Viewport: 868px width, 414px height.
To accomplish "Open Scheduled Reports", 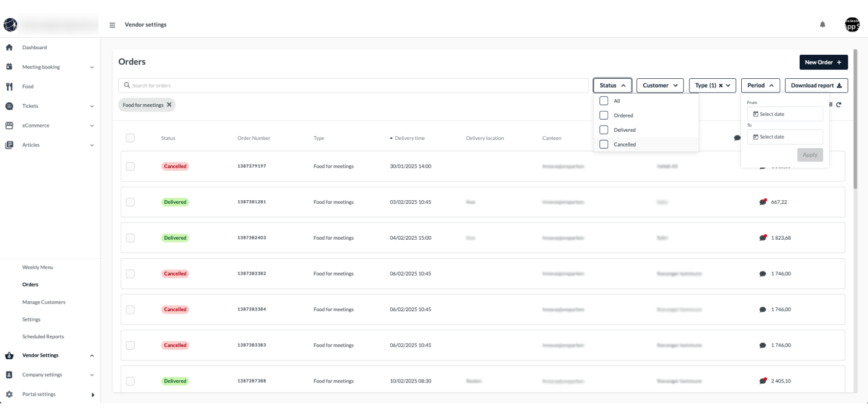I will [x=43, y=336].
